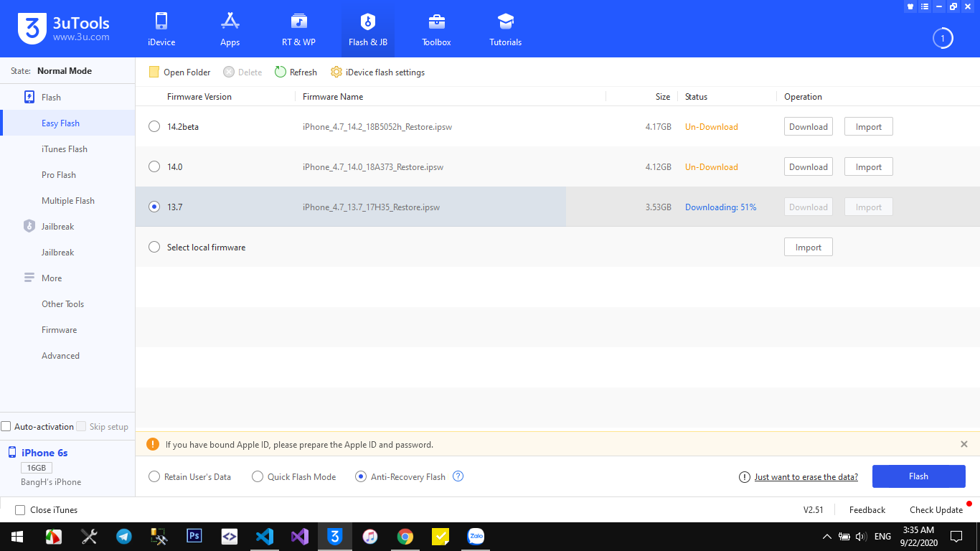Viewport: 980px width, 551px height.
Task: Click the ENG language indicator
Action: click(882, 536)
